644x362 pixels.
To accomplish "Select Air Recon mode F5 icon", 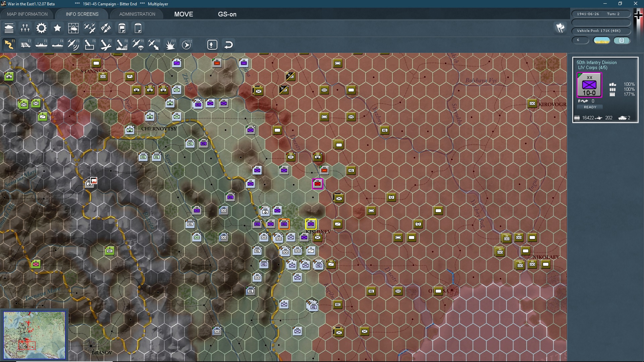I will [x=73, y=45].
